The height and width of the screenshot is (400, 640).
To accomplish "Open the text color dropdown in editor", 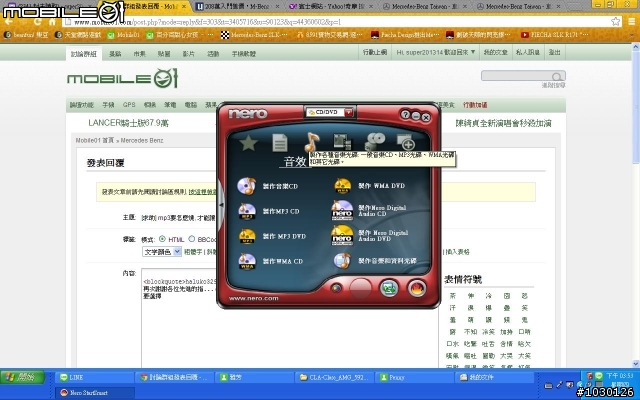I will point(162,252).
